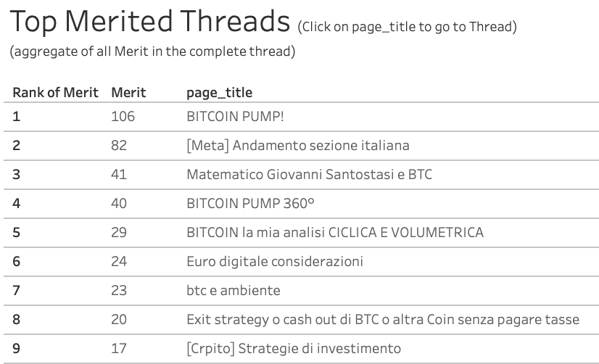The height and width of the screenshot is (364, 599).
Task: Select merit value 17 cell
Action: click(x=119, y=349)
